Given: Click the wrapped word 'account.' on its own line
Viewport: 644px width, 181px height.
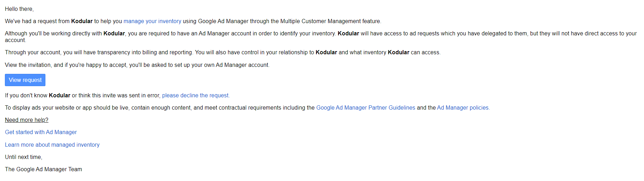Looking at the screenshot, I should click(x=15, y=40).
